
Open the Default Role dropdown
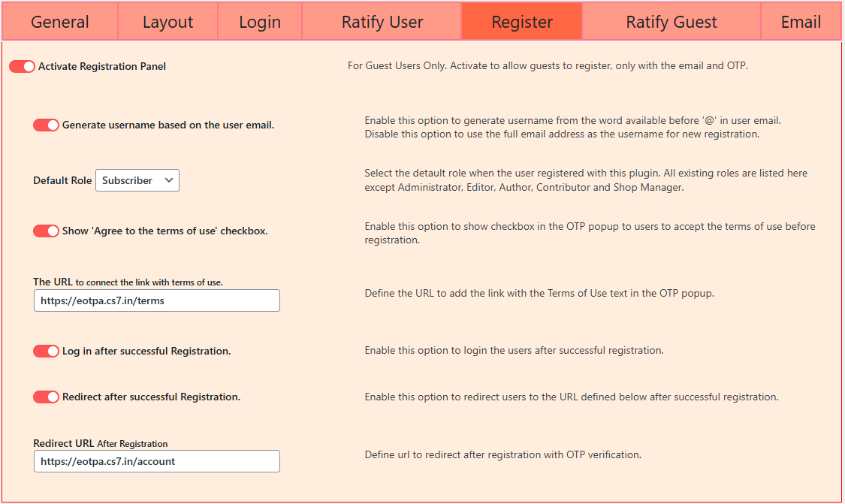point(137,180)
